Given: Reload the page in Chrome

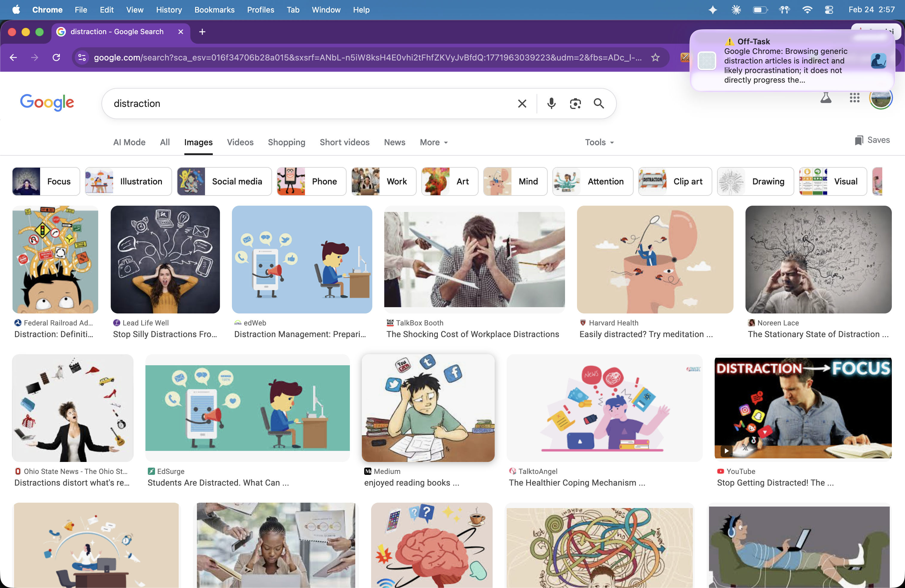Looking at the screenshot, I should [x=56, y=57].
